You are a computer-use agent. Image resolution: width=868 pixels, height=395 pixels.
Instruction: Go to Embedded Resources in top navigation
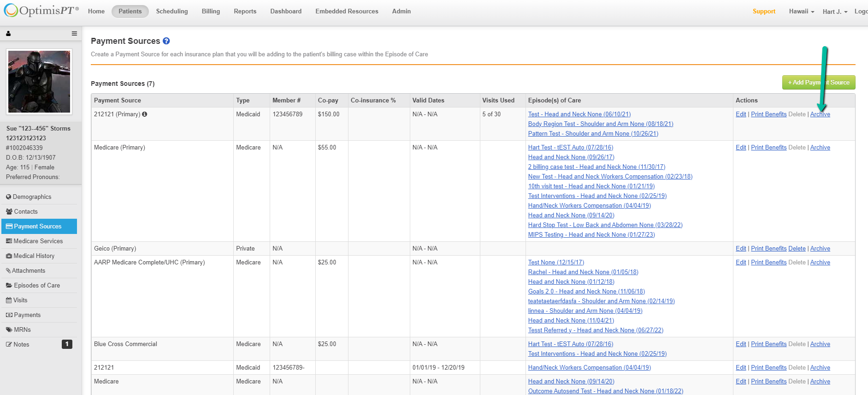347,12
